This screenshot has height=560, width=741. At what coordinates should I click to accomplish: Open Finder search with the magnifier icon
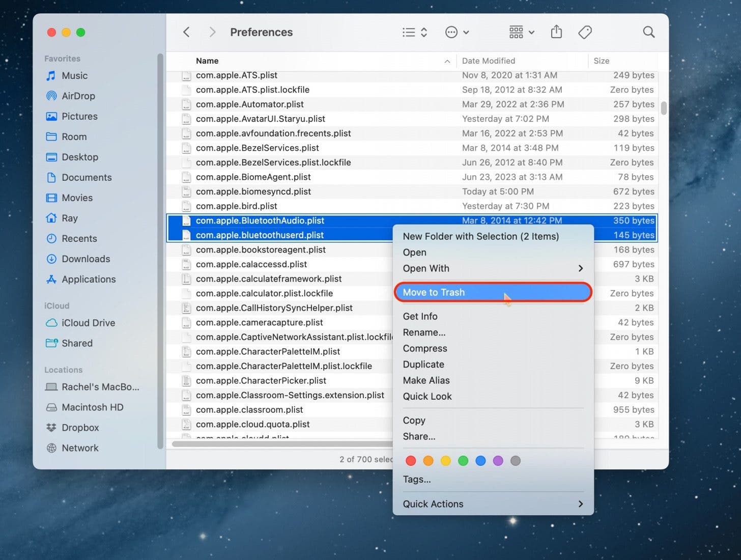tap(648, 32)
